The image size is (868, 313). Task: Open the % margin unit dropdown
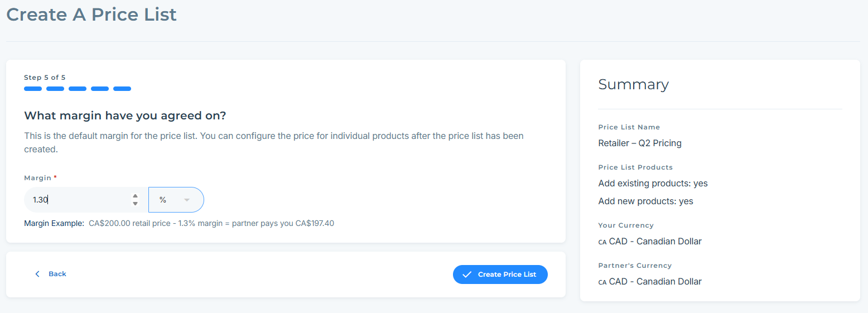(x=176, y=200)
